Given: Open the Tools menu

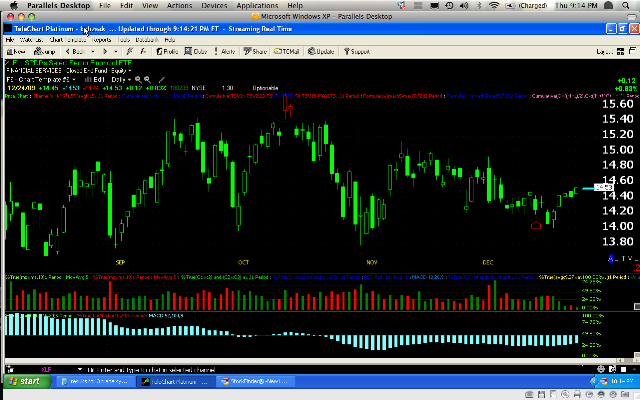Looking at the screenshot, I should [x=123, y=40].
